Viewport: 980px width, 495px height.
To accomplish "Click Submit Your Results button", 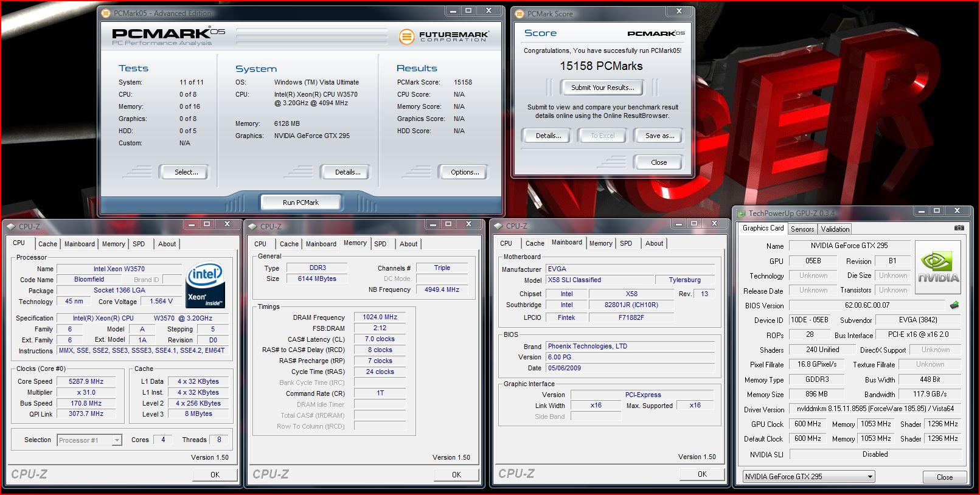I will click(602, 88).
